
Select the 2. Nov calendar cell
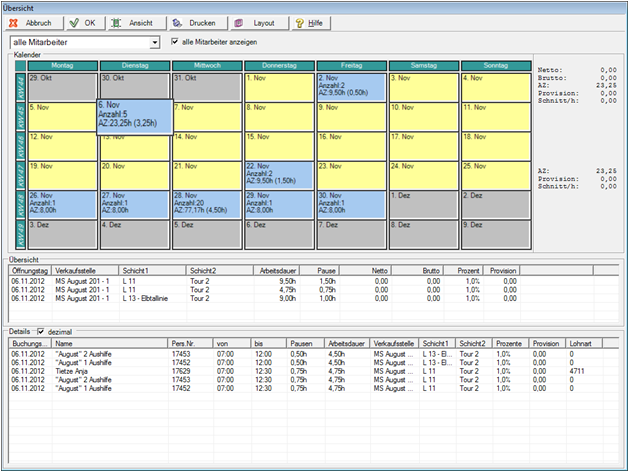pos(351,87)
